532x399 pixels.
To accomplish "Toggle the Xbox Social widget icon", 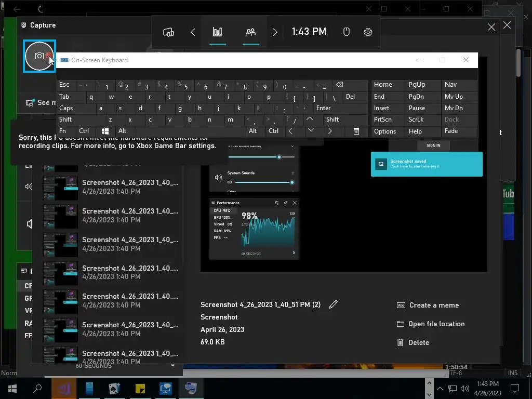I will (251, 32).
